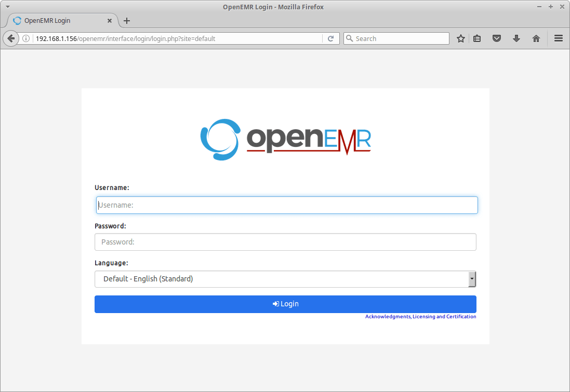Click the Language dropdown arrow
Image resolution: width=570 pixels, height=392 pixels.
472,279
